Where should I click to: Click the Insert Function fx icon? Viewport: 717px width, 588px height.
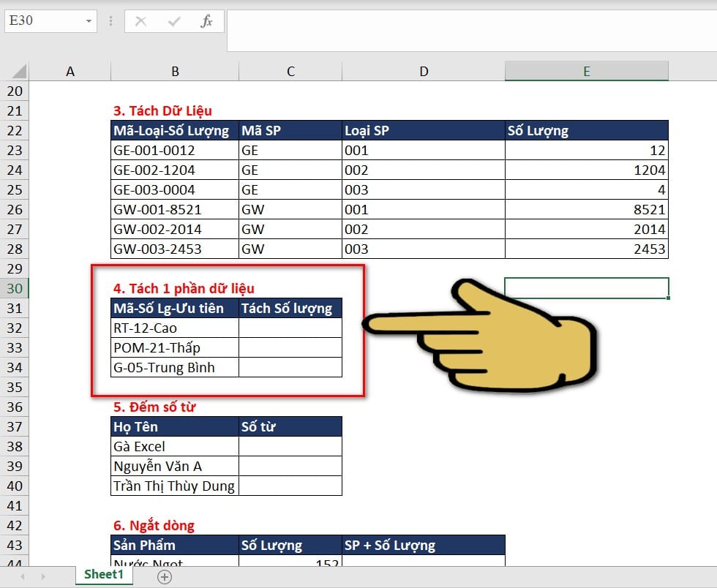206,21
